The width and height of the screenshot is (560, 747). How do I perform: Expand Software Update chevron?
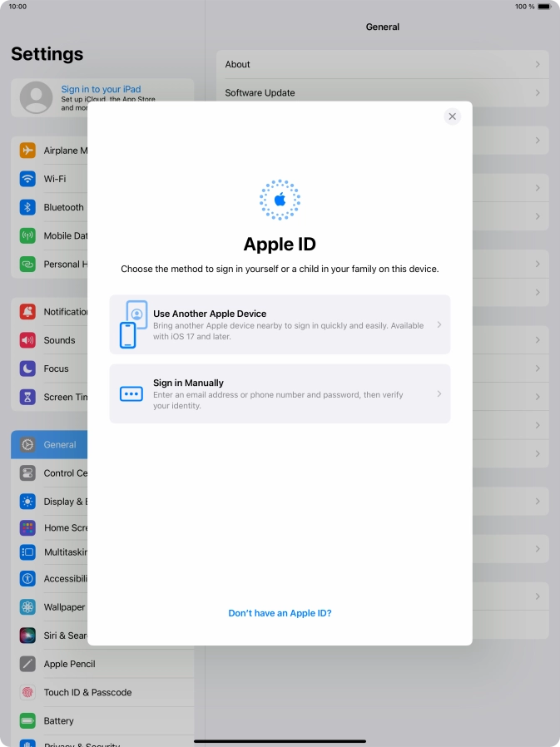click(x=538, y=93)
